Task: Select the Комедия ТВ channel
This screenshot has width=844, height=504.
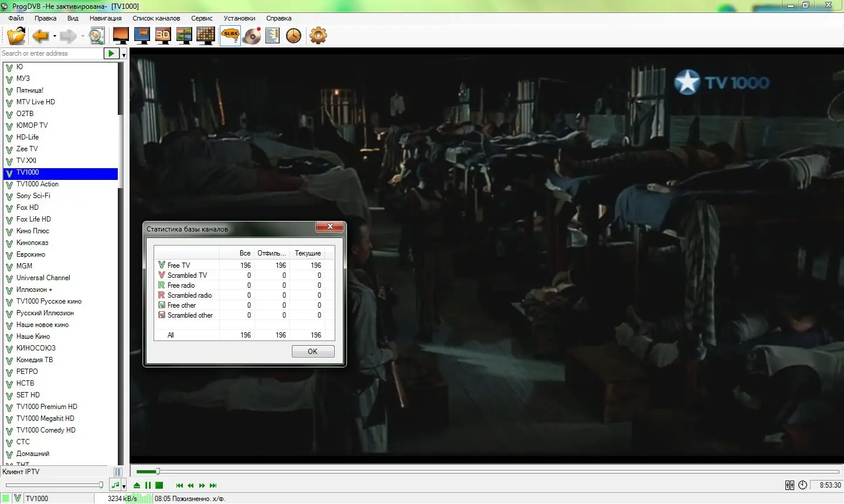Action: tap(61, 360)
